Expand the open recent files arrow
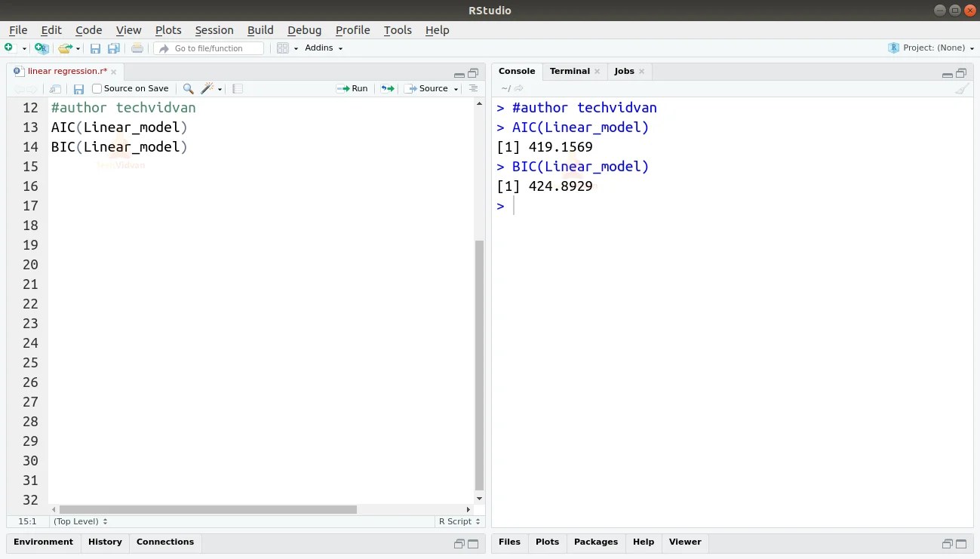 [78, 49]
